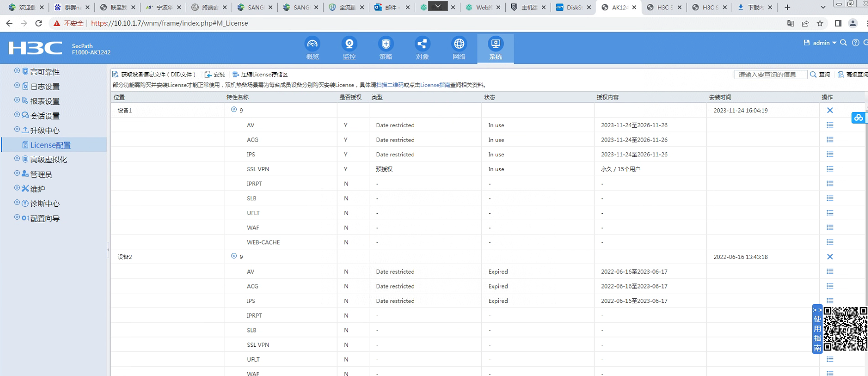This screenshot has height=376, width=868.
Task: Expand the 会话设置 tree node
Action: click(17, 115)
